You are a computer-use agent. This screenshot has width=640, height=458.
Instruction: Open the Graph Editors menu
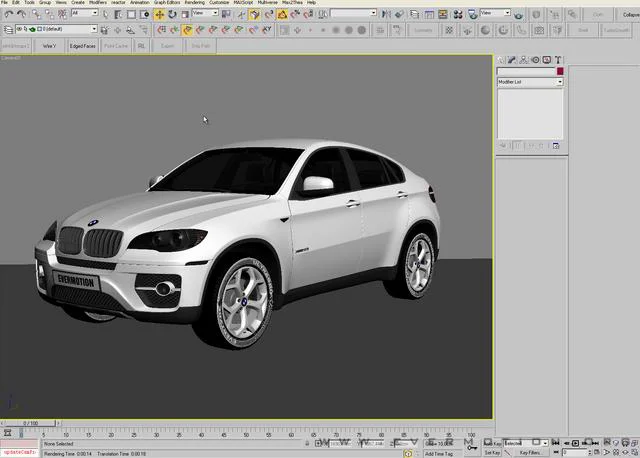pos(167,2)
